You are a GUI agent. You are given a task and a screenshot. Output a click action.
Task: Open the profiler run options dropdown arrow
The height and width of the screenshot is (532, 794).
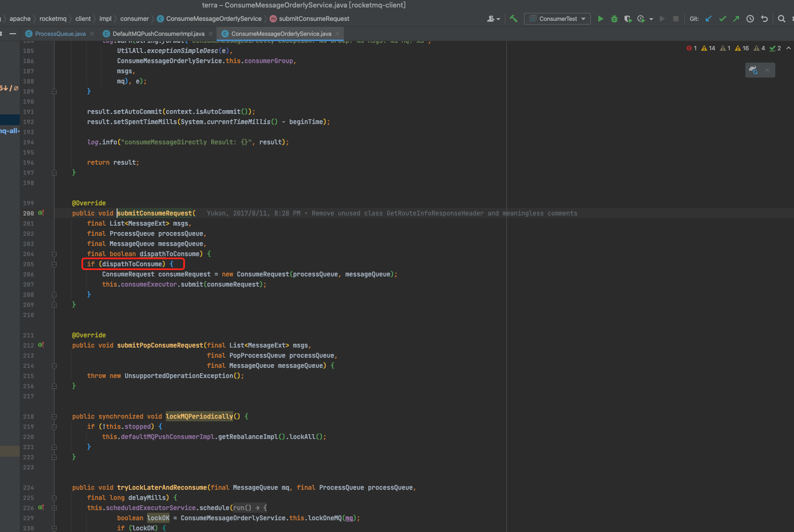(x=651, y=19)
